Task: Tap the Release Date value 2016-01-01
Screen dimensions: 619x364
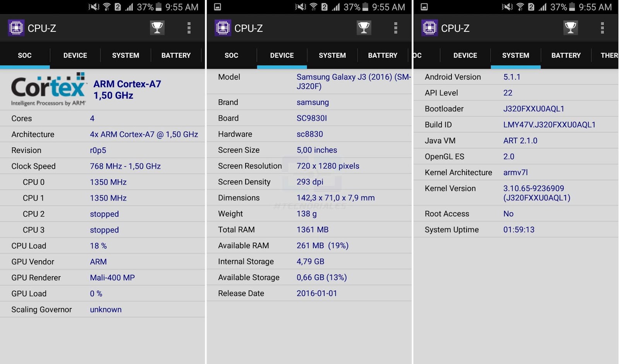Action: click(x=316, y=293)
